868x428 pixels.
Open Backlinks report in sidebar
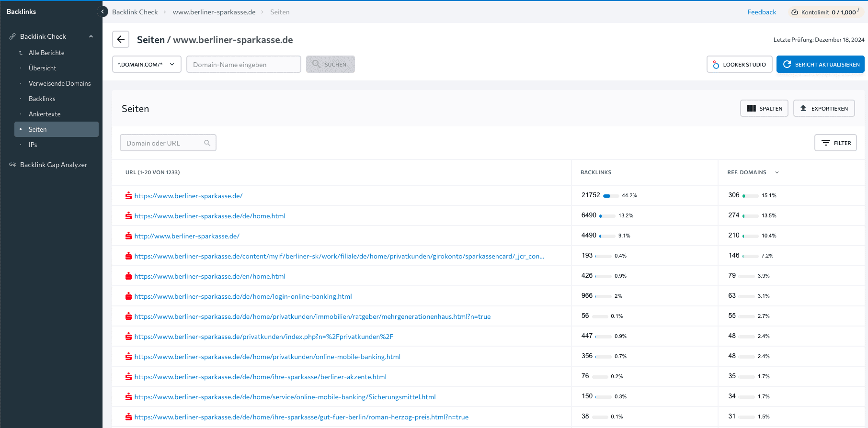coord(42,99)
